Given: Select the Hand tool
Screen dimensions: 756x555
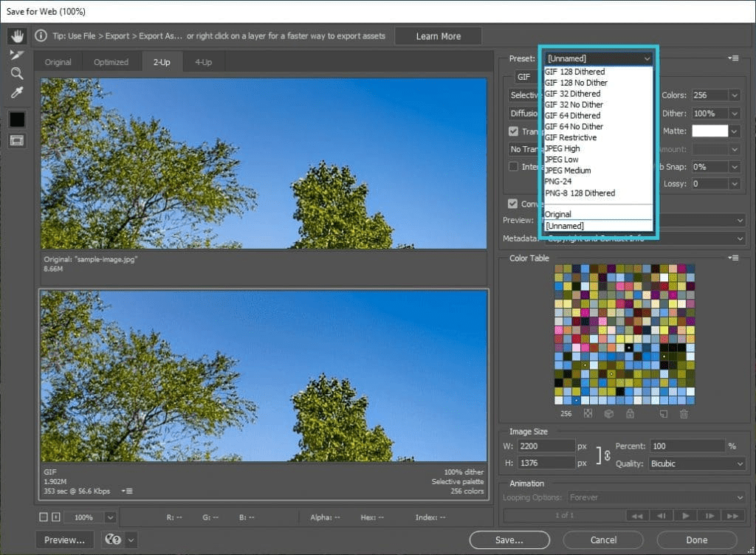Looking at the screenshot, I should [17, 35].
